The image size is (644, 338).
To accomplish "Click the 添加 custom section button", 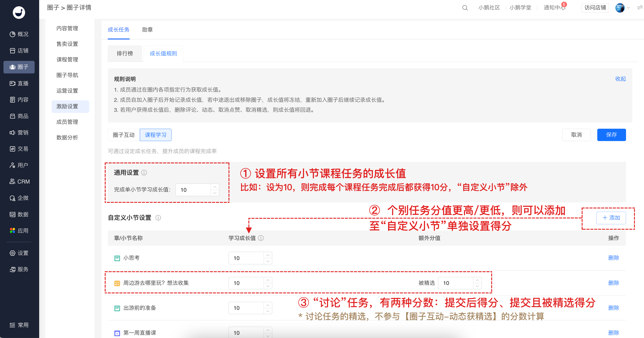I will [x=611, y=218].
